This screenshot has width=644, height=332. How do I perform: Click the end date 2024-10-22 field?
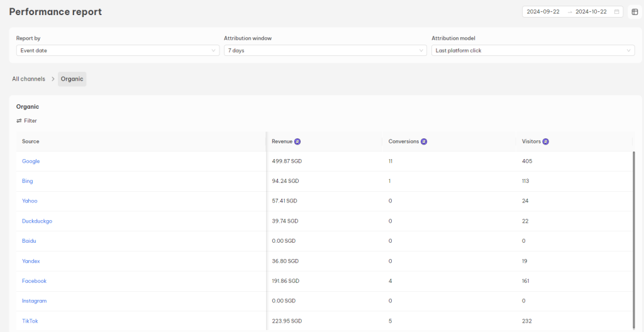[x=591, y=12]
